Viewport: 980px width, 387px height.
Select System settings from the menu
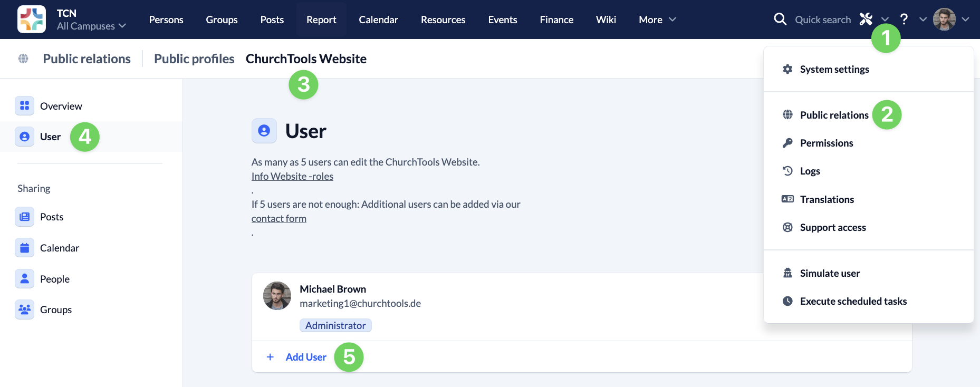[834, 69]
